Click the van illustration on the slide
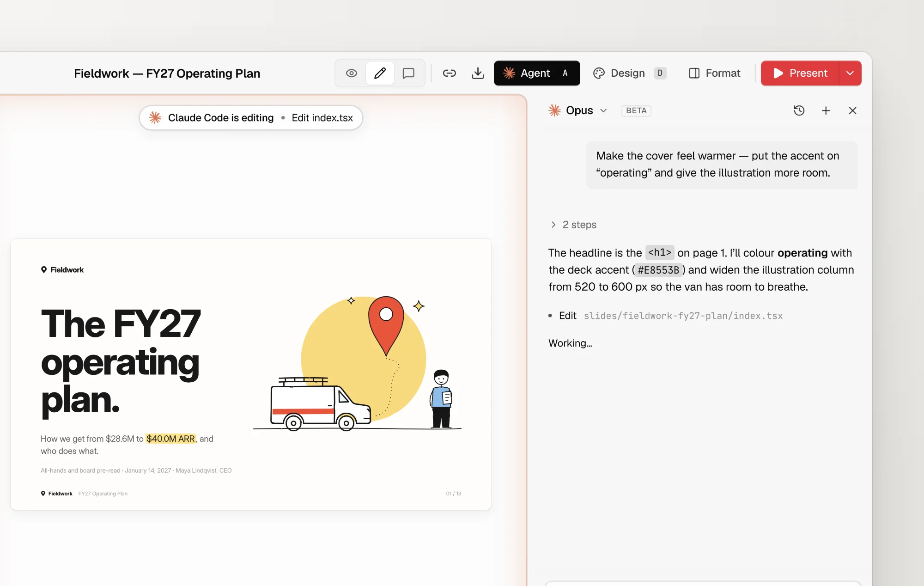 [320, 404]
